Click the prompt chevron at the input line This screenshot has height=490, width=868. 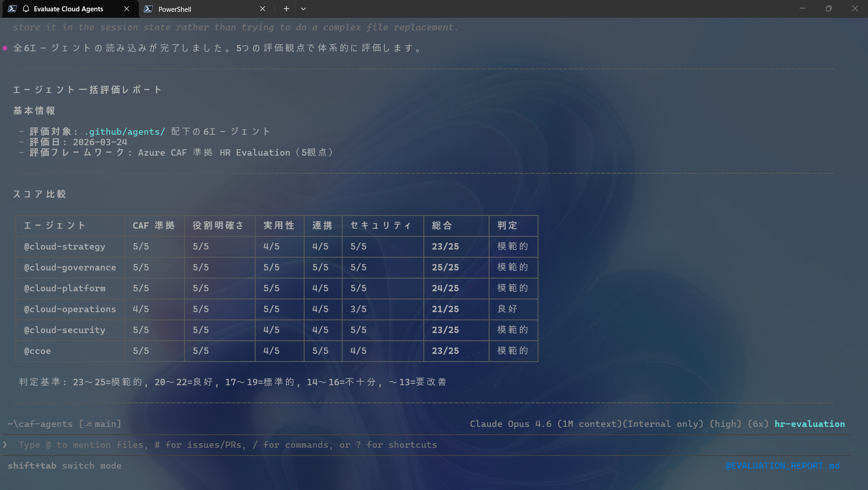point(5,445)
